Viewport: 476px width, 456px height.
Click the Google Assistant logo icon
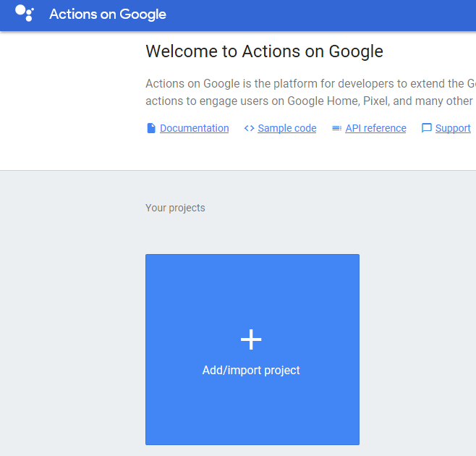[25, 13]
